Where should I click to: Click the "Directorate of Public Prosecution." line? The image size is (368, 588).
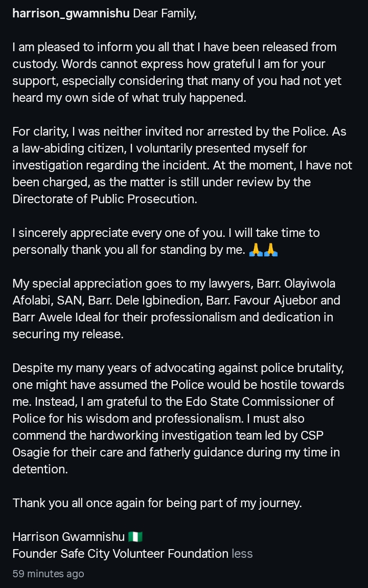pyautogui.click(x=105, y=200)
